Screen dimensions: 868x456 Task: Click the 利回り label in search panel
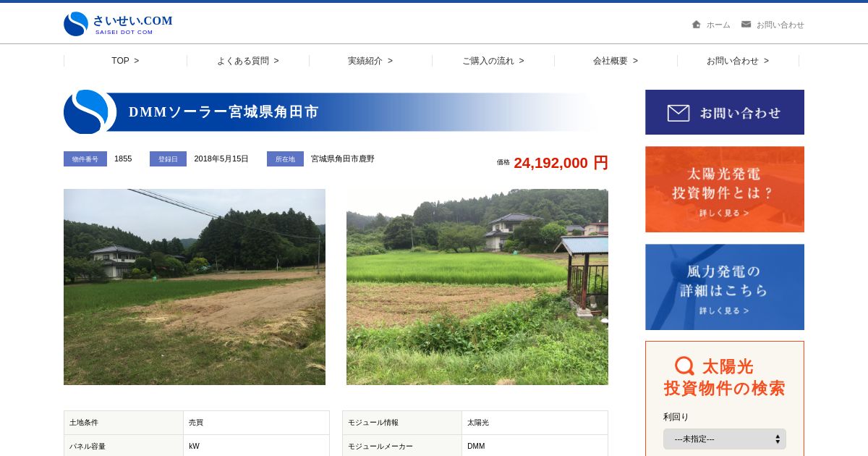[676, 417]
